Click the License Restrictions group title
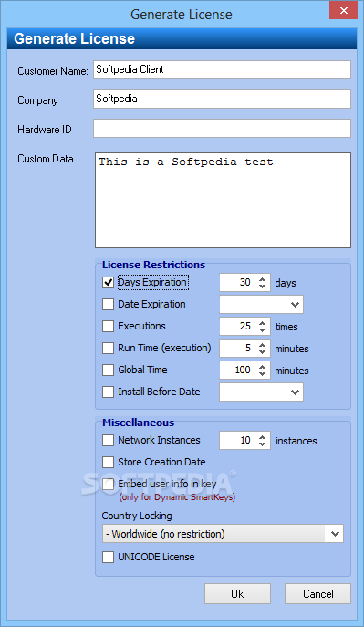Screen dimensions: 364x627 (154, 265)
